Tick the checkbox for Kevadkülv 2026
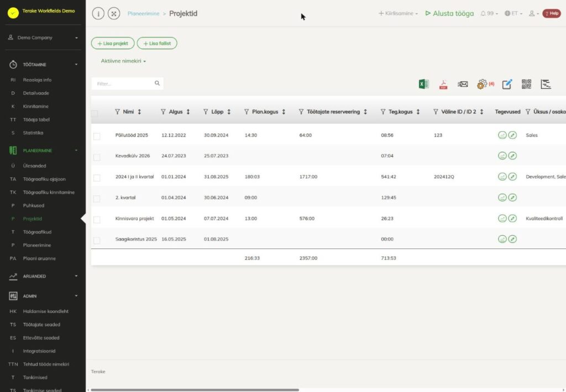566x392 pixels. tap(97, 157)
